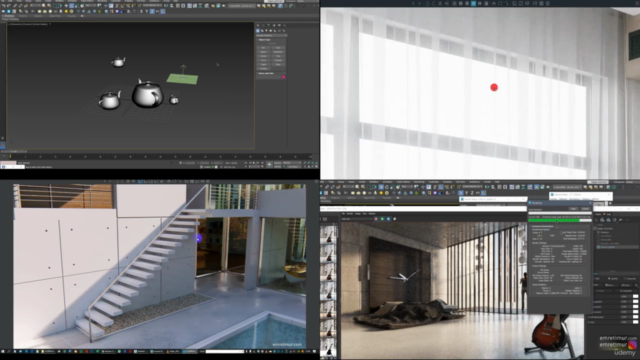
Task: Switch to Modify panel tab, top-left window
Action: (263, 25)
